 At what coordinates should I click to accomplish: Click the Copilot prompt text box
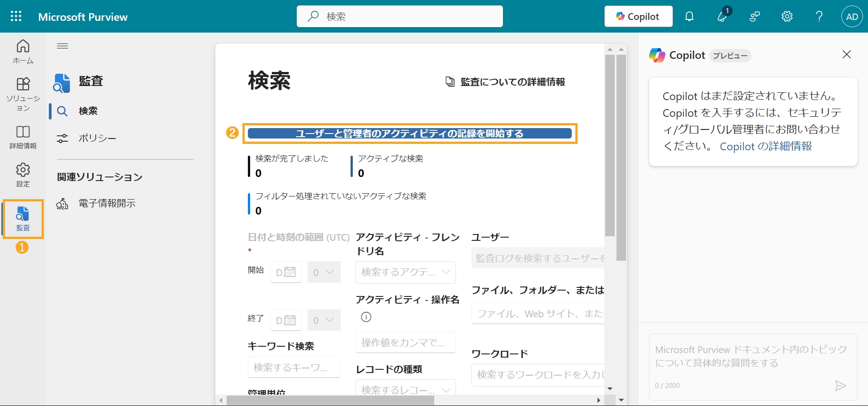(753, 367)
